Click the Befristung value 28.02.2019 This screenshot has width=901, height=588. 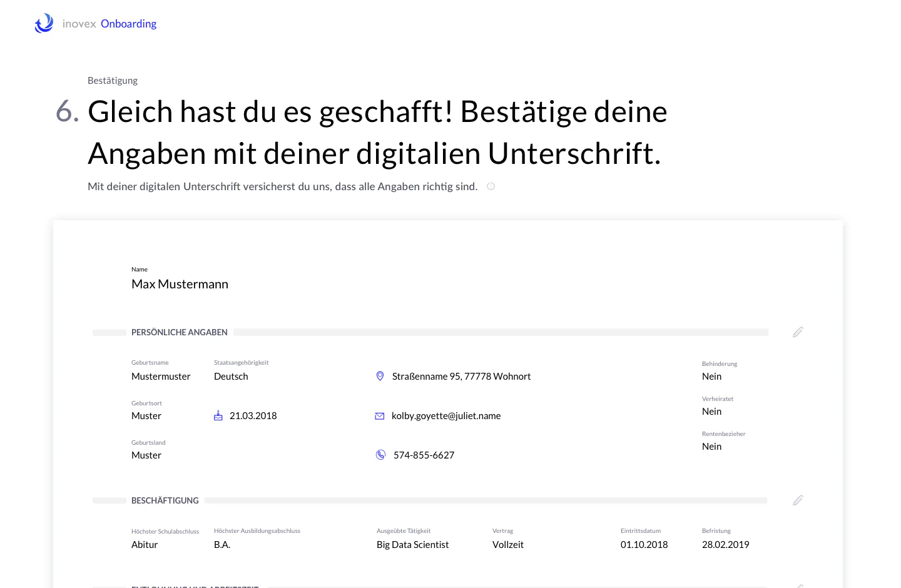[725, 545]
